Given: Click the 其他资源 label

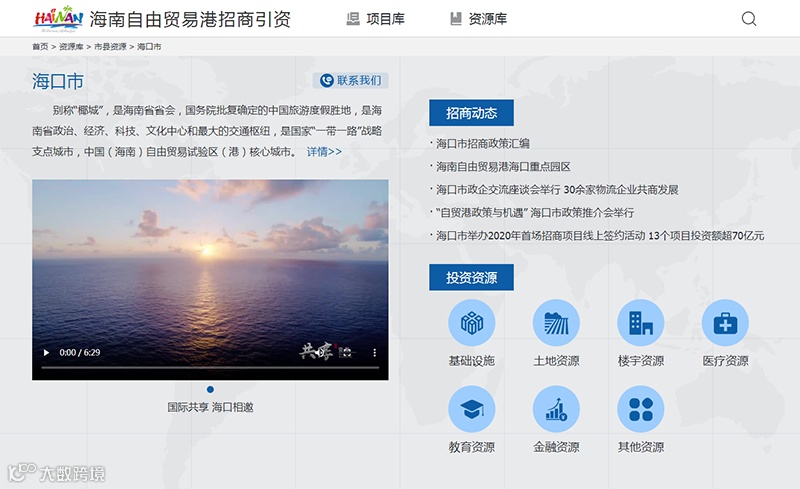Looking at the screenshot, I should pyautogui.click(x=641, y=447).
